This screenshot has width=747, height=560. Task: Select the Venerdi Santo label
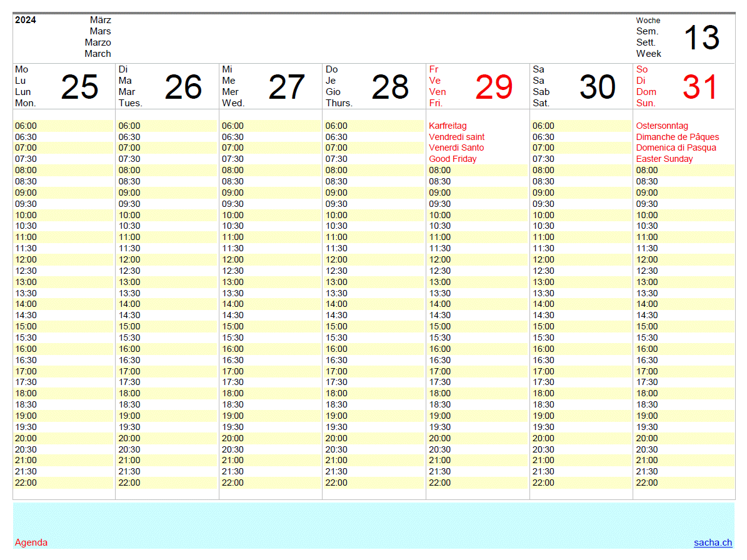click(x=456, y=148)
